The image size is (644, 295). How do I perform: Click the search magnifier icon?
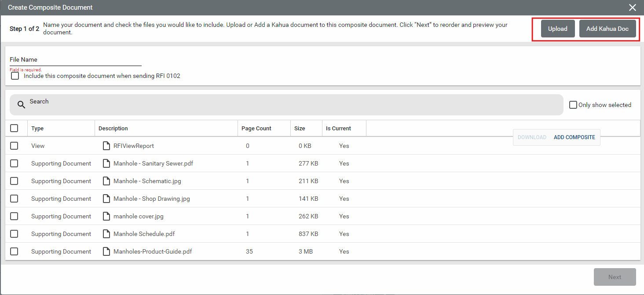(x=21, y=105)
